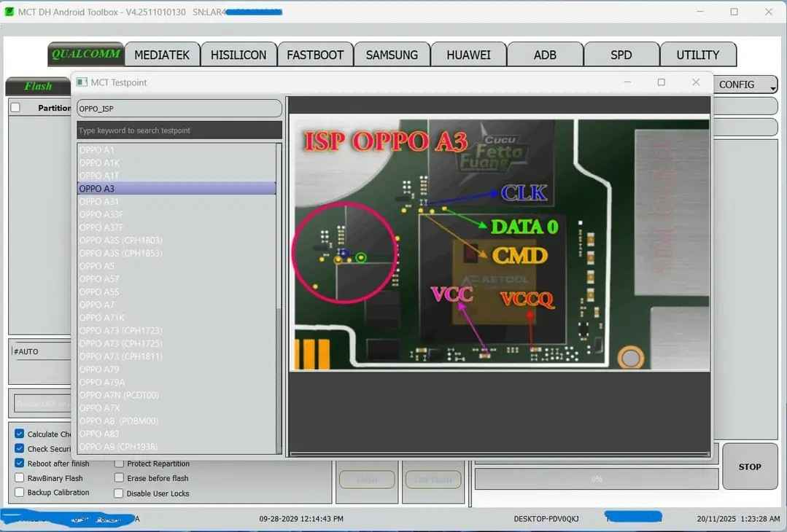Image resolution: width=787 pixels, height=532 pixels.
Task: Select OPPO A31 in testpoint list
Action: [x=177, y=202]
